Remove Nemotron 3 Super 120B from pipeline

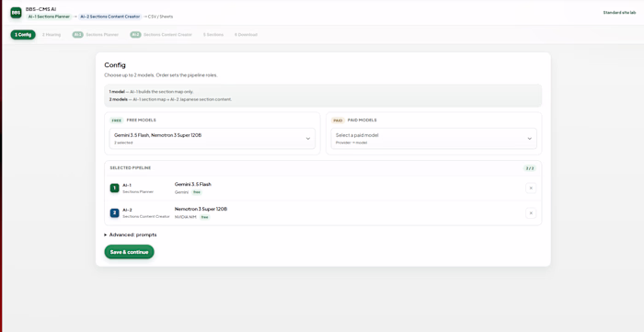pyautogui.click(x=531, y=213)
